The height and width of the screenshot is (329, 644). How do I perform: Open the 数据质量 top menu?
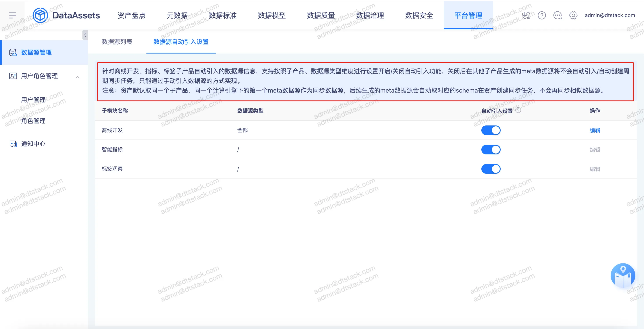(x=321, y=16)
